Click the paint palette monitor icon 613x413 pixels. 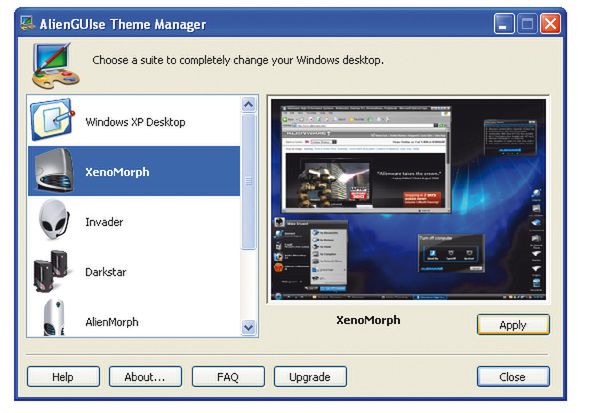56,65
